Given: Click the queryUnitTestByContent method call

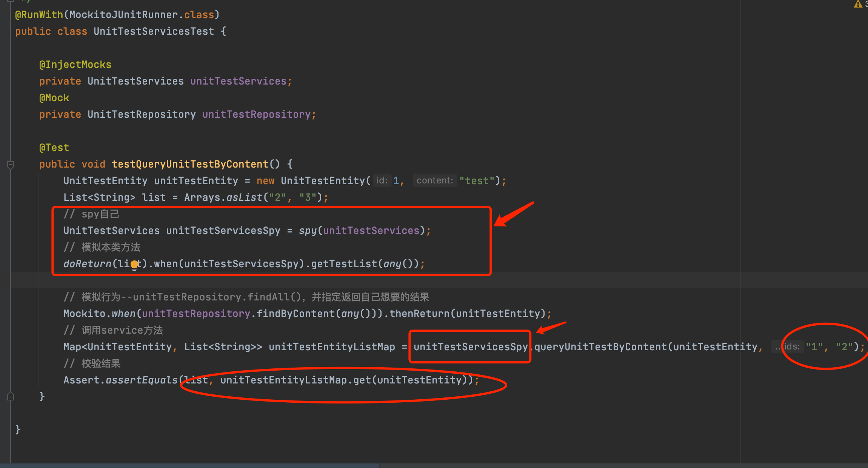Looking at the screenshot, I should point(600,347).
